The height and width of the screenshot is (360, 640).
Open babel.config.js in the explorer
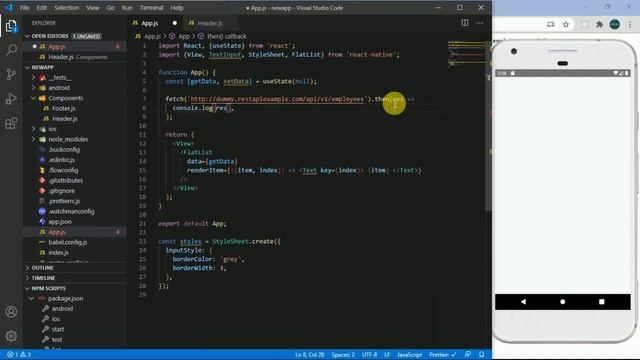[68, 242]
